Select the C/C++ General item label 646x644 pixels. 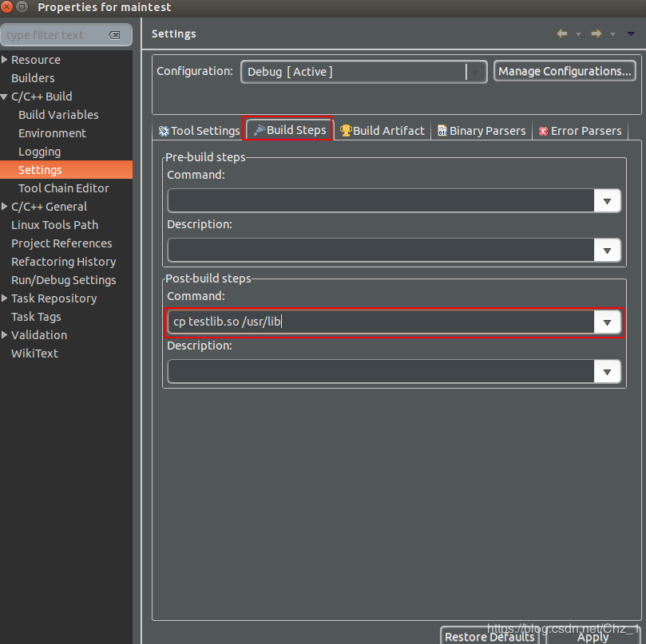click(x=49, y=207)
